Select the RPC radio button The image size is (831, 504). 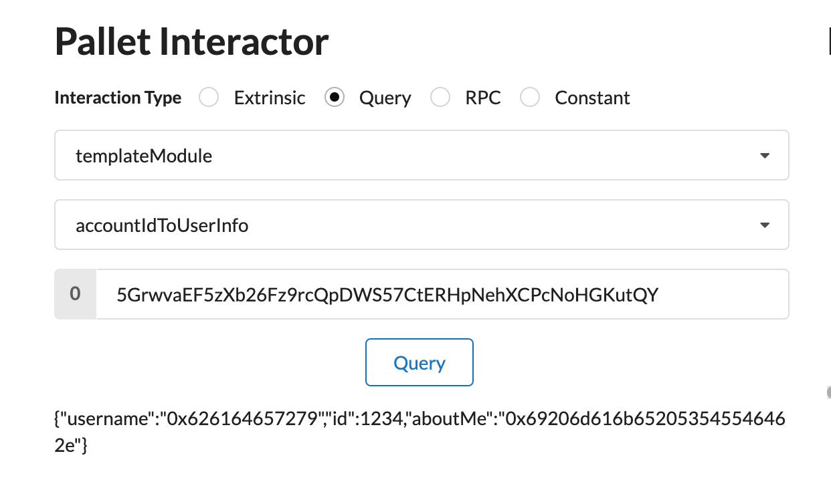(440, 98)
